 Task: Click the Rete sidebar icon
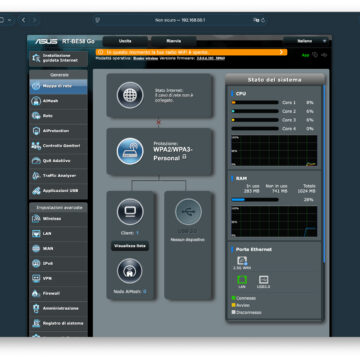(36, 116)
